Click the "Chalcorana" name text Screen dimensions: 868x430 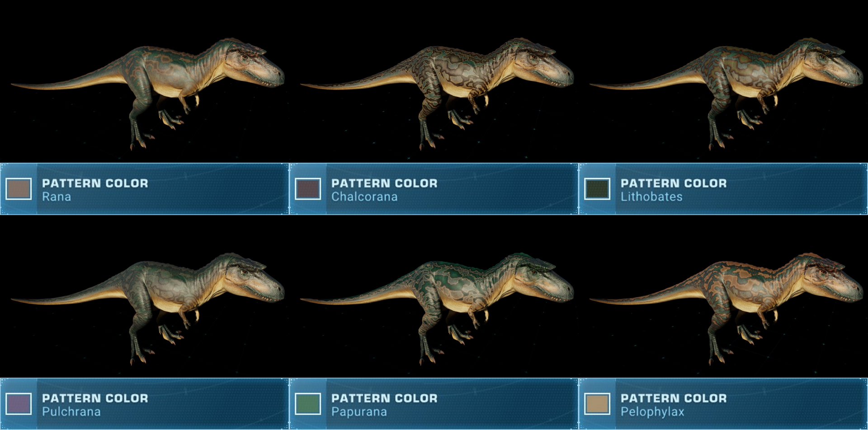click(364, 197)
